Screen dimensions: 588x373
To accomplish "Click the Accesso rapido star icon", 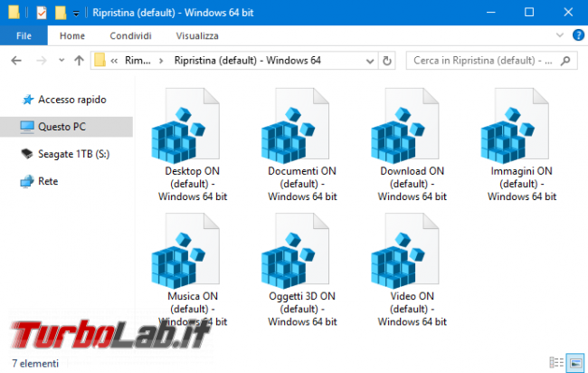I will pos(28,100).
